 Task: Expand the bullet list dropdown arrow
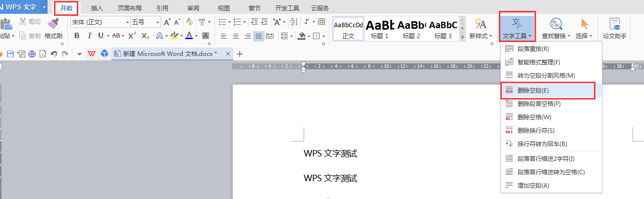tap(228, 22)
